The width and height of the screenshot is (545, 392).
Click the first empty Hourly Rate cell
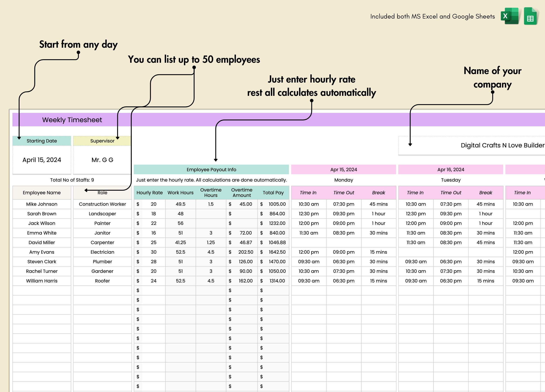point(153,290)
